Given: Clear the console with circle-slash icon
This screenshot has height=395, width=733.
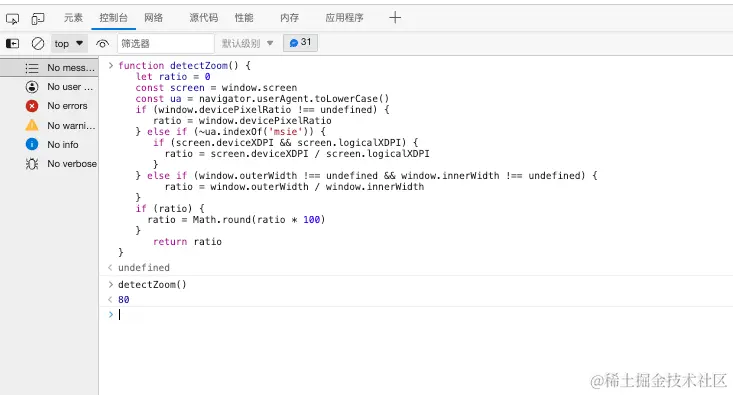Looking at the screenshot, I should tap(38, 43).
